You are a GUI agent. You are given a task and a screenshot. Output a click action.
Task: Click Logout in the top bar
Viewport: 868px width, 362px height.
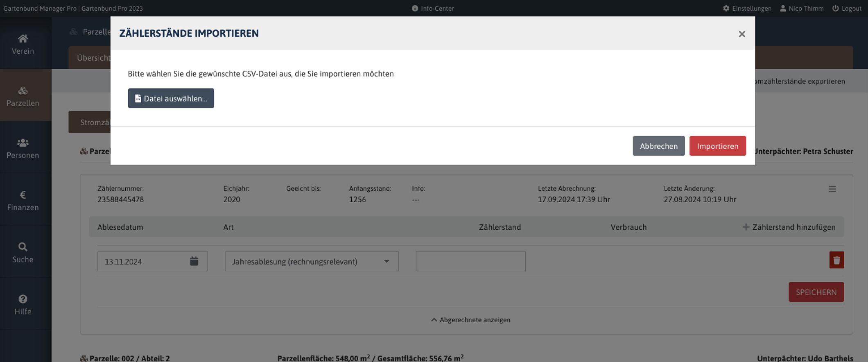(846, 8)
